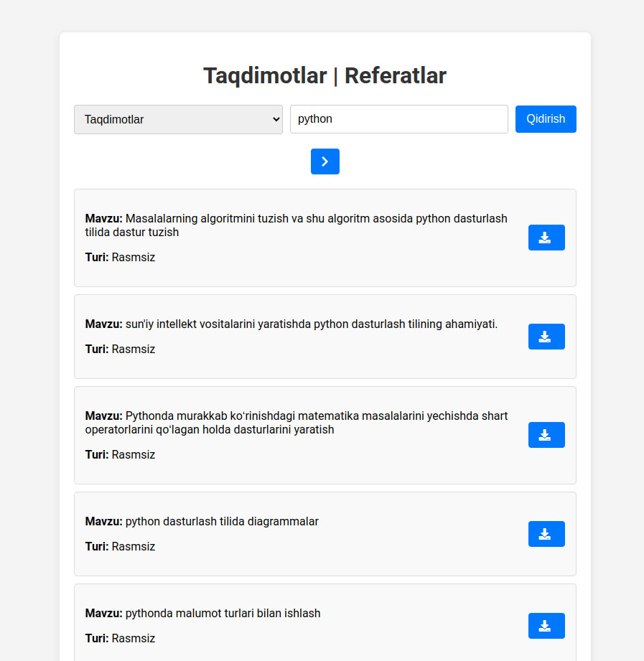
Task: Select the Pythonda murakkab ko'rinishdagi matematika topic
Action: [x=296, y=423]
